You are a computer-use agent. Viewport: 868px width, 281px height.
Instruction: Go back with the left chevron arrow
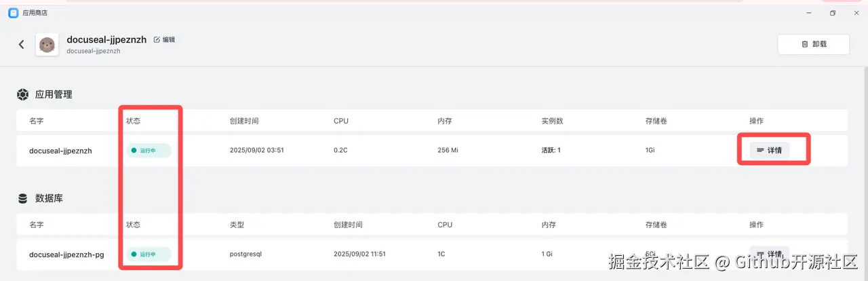[x=21, y=44]
